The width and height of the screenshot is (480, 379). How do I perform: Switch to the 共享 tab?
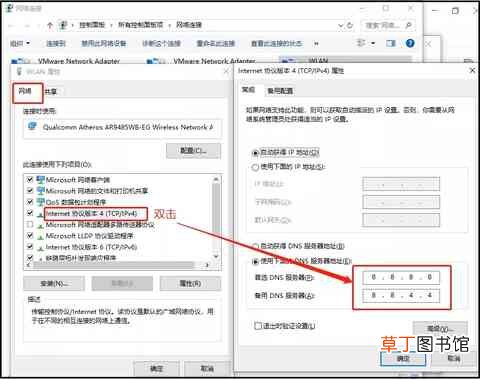[51, 92]
